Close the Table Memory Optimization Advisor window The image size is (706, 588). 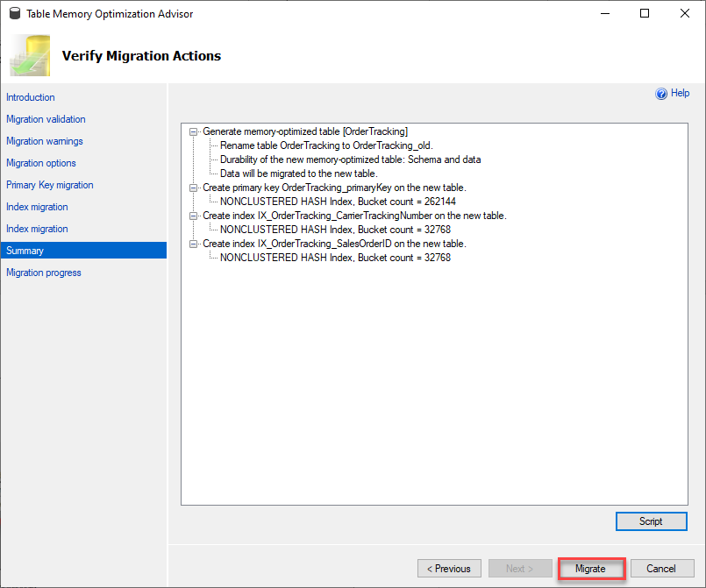(685, 13)
